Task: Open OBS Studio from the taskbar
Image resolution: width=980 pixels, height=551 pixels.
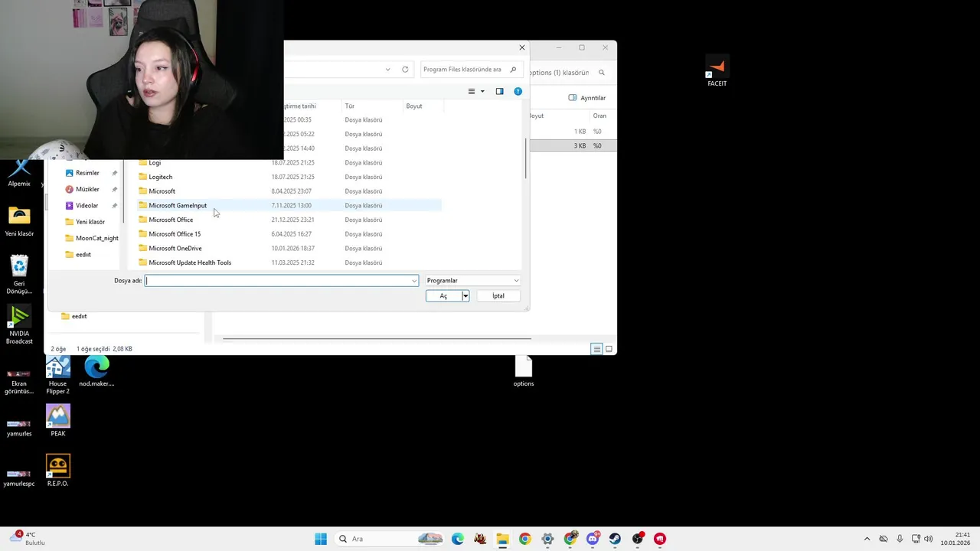Action: [x=638, y=539]
